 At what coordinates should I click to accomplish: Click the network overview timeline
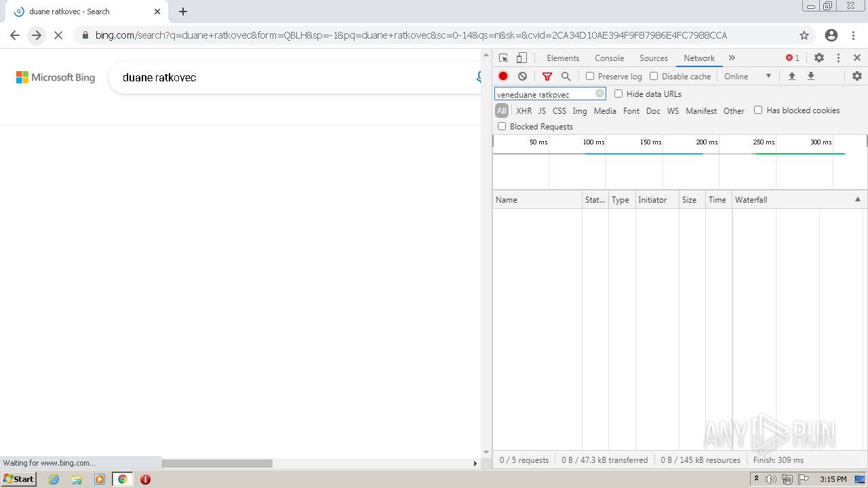tap(679, 162)
